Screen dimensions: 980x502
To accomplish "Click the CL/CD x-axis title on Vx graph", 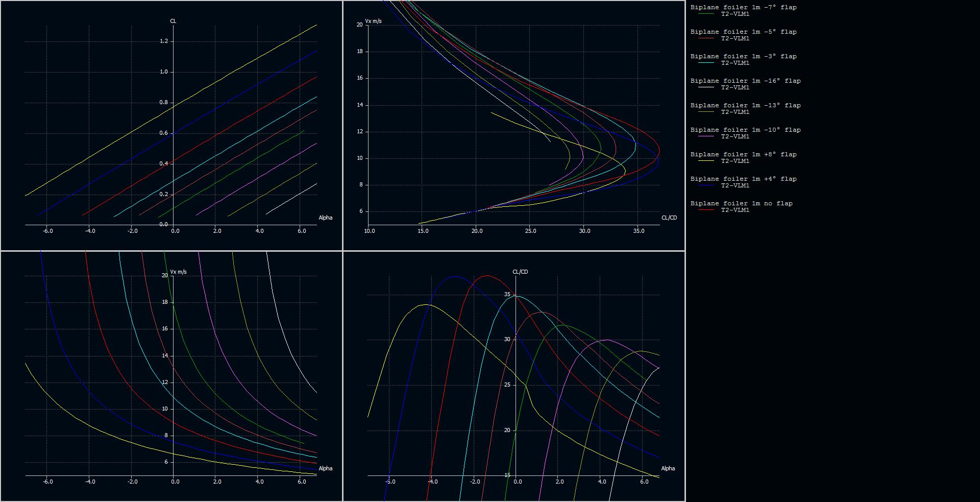I will (x=669, y=218).
